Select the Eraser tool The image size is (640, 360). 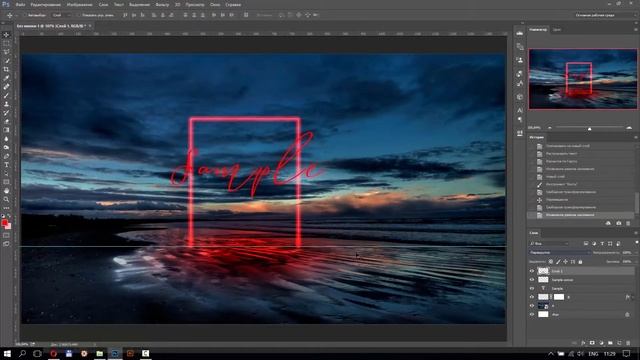[6, 121]
